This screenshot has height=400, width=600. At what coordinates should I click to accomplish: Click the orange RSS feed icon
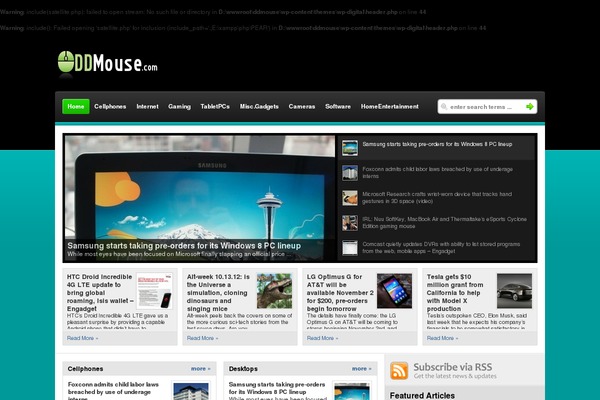(399, 371)
